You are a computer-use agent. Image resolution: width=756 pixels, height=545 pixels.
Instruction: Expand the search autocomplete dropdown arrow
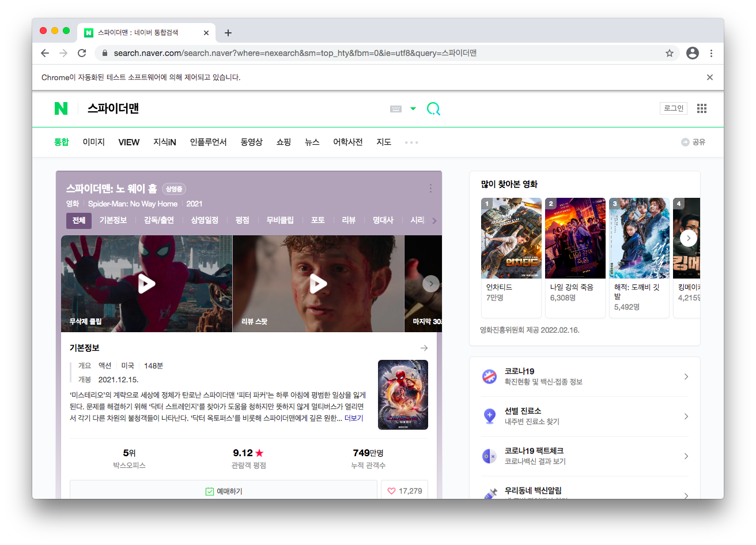click(x=413, y=108)
